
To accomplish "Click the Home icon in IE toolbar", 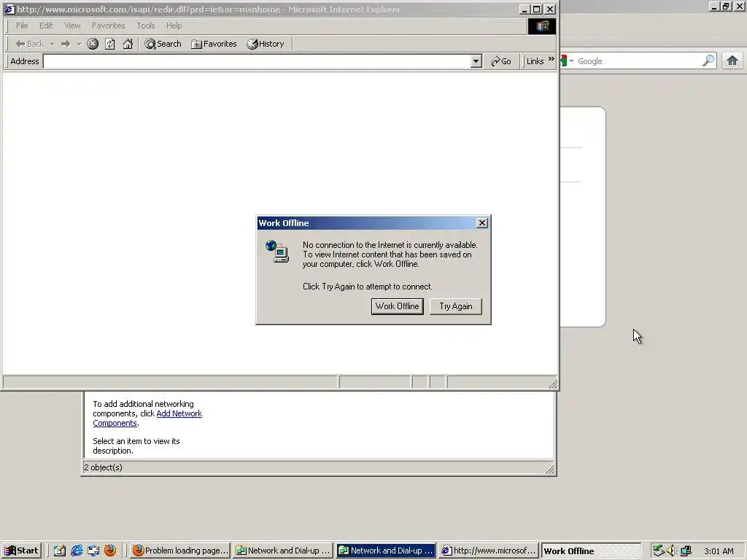I will coord(128,44).
